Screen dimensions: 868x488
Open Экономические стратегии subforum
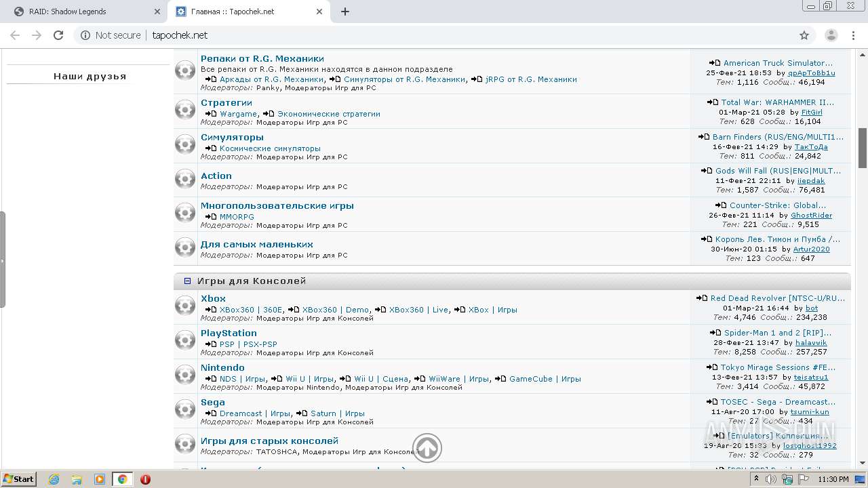click(x=329, y=114)
